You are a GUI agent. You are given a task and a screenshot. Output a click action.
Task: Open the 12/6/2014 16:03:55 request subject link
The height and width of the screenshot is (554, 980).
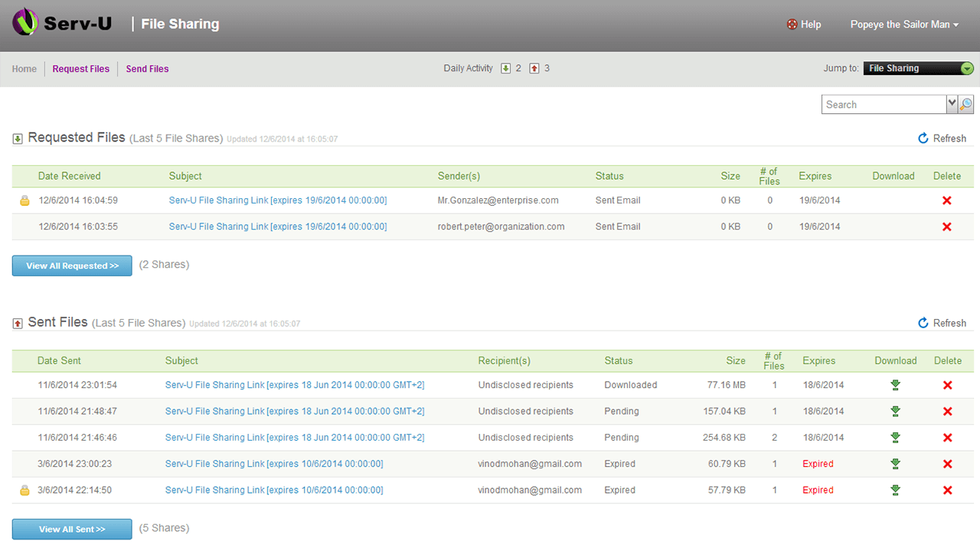278,226
